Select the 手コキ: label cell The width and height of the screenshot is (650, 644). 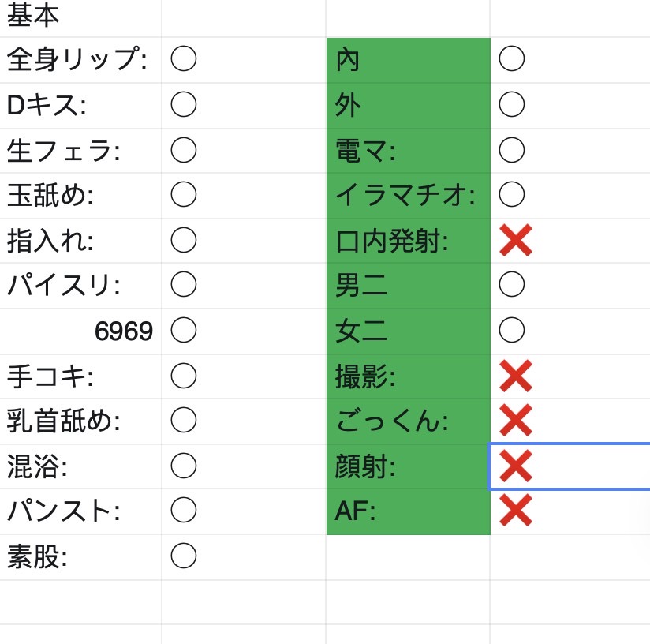pyautogui.click(x=80, y=376)
